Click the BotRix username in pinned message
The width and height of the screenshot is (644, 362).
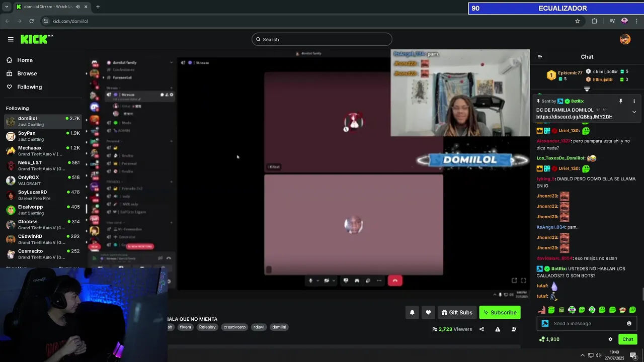pos(577,101)
